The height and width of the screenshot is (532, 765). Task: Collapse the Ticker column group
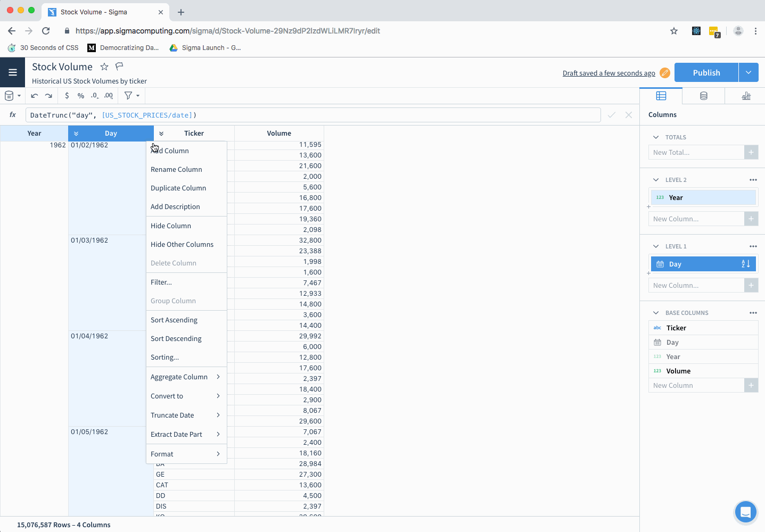pos(161,134)
